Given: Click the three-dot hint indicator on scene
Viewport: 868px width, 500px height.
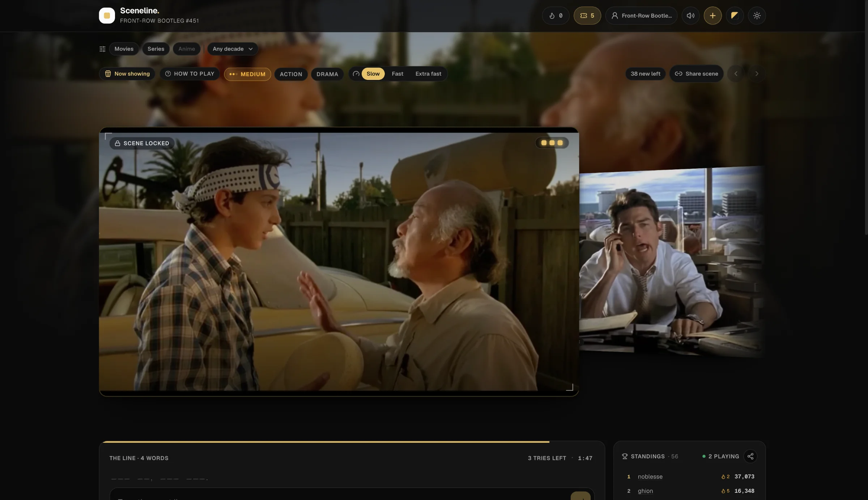Looking at the screenshot, I should (x=552, y=143).
